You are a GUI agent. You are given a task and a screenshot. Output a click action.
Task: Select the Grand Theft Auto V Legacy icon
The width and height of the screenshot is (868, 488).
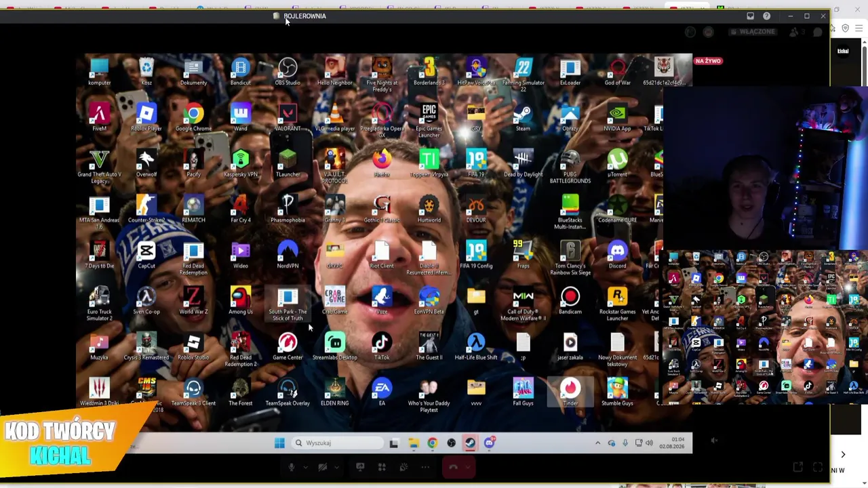(x=99, y=167)
